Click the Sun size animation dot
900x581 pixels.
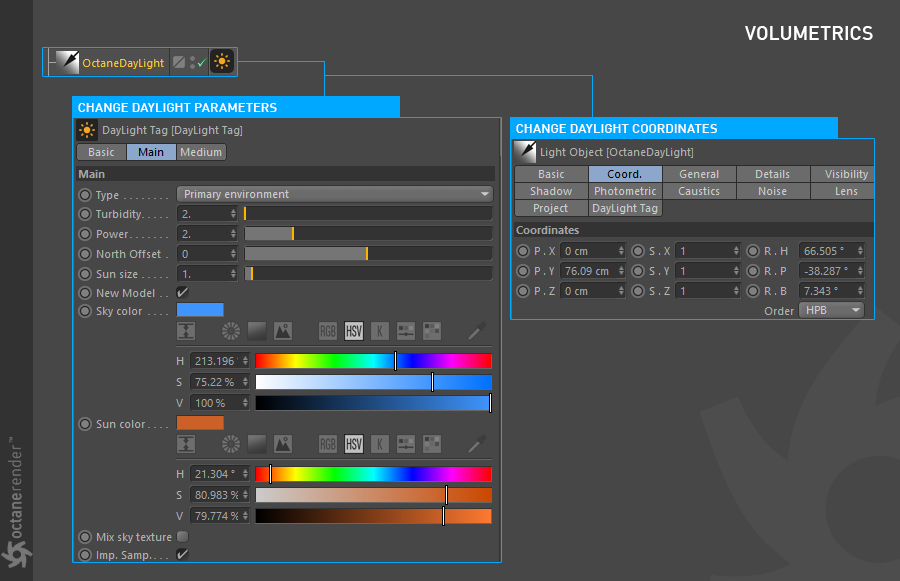click(85, 274)
